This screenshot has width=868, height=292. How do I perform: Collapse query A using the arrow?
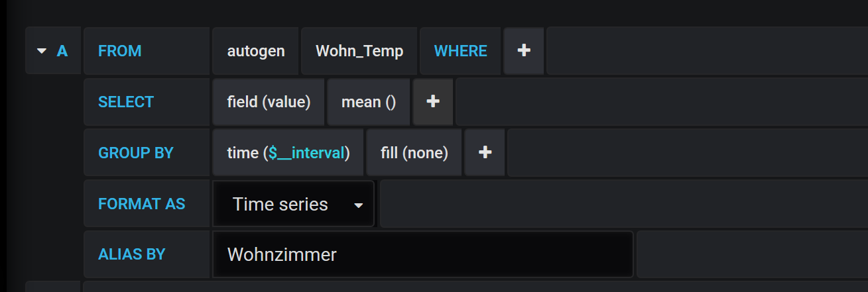pos(42,51)
